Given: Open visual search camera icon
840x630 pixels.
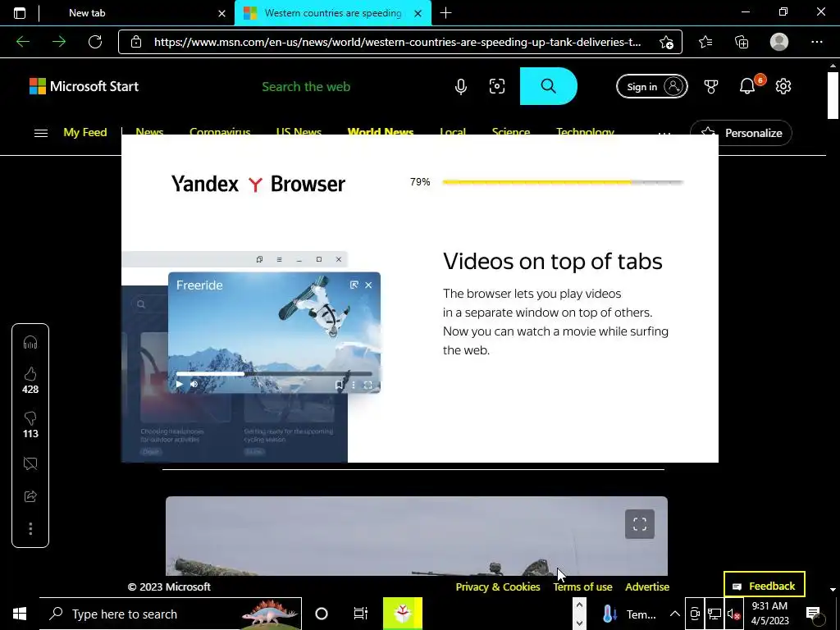Looking at the screenshot, I should (x=497, y=86).
